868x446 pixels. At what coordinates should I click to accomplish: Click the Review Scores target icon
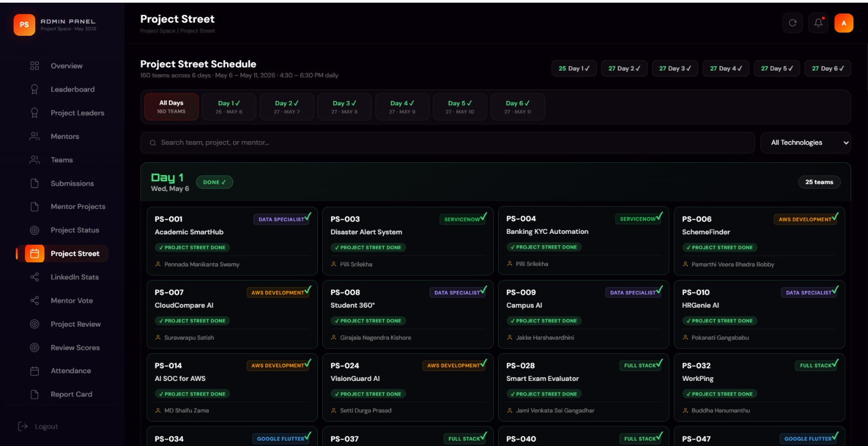click(35, 347)
